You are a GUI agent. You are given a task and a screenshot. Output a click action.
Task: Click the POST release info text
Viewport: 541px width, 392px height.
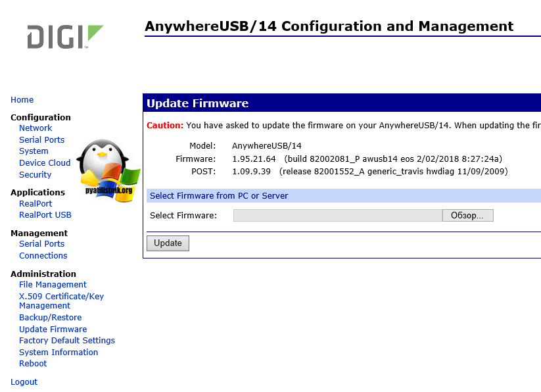[x=393, y=172]
